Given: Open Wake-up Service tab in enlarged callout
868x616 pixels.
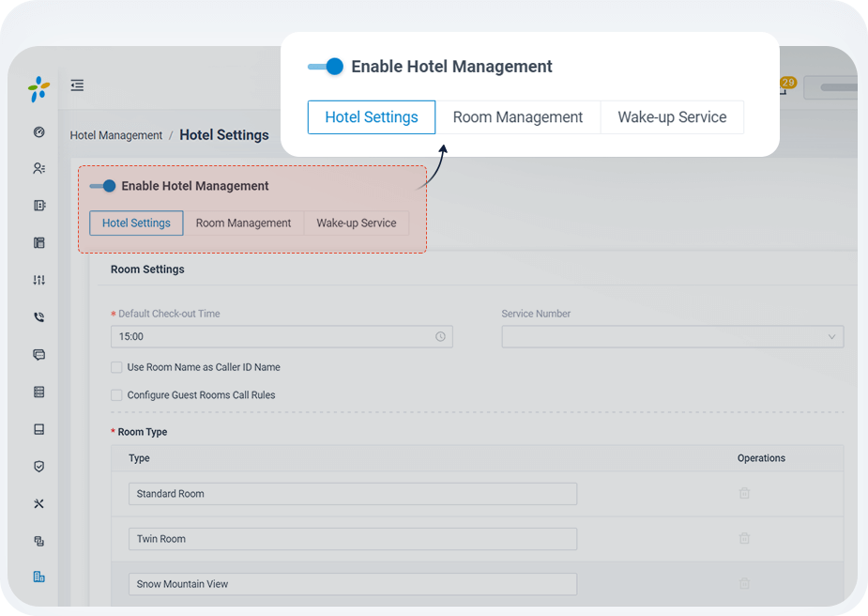Looking at the screenshot, I should (x=672, y=117).
